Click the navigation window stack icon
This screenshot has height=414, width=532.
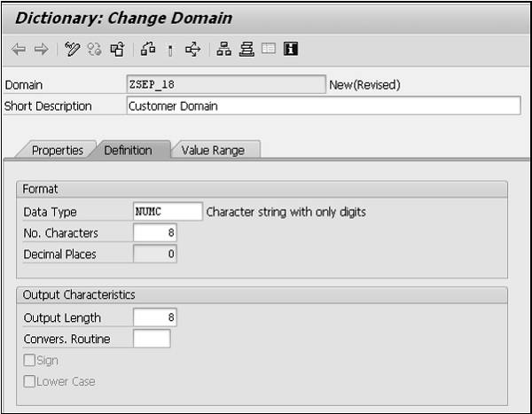pyautogui.click(x=246, y=50)
